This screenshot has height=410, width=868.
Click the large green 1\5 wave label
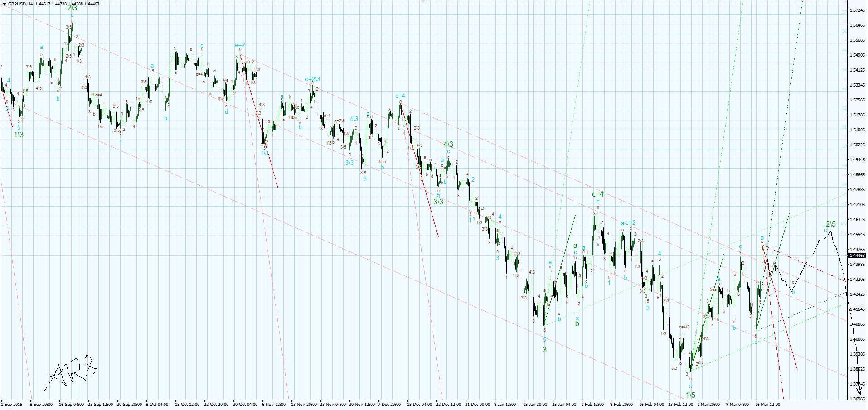690,395
